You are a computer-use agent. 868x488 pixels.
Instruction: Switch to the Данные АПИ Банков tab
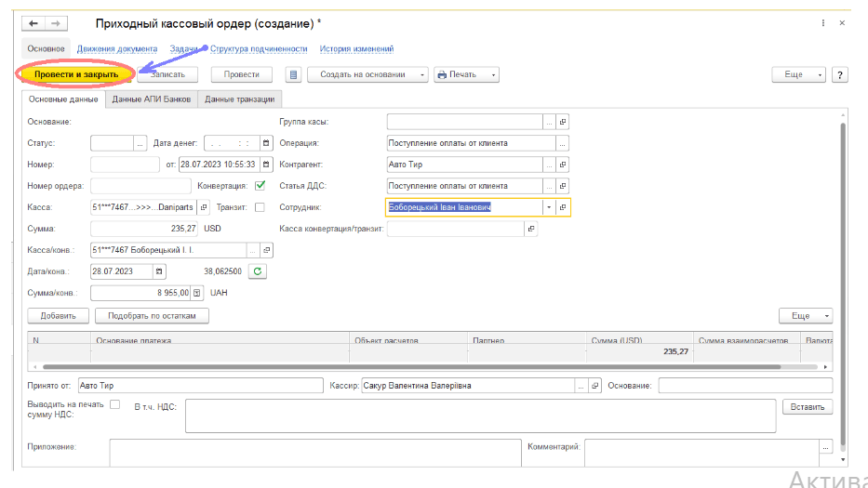tap(151, 99)
